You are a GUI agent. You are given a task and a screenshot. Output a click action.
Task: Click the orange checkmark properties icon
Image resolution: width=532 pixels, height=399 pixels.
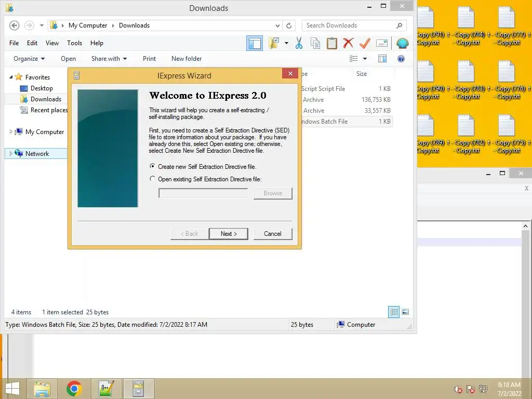[365, 43]
